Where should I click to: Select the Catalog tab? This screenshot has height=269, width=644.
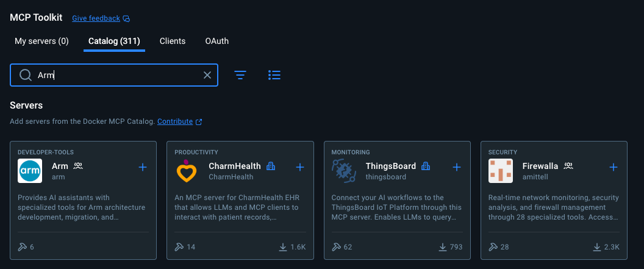tap(114, 41)
